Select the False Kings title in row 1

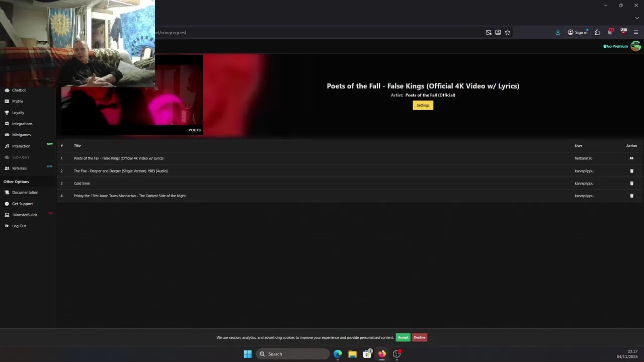click(x=119, y=158)
